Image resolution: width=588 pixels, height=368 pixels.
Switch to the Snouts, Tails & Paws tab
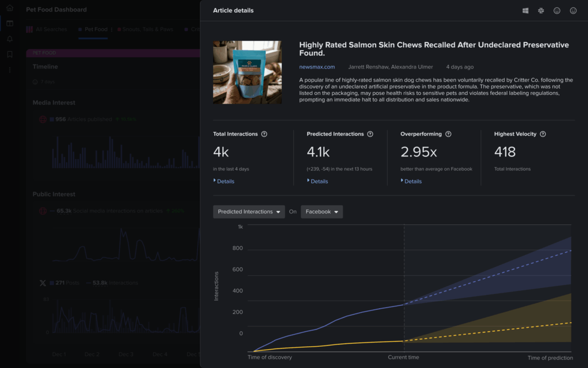(145, 29)
